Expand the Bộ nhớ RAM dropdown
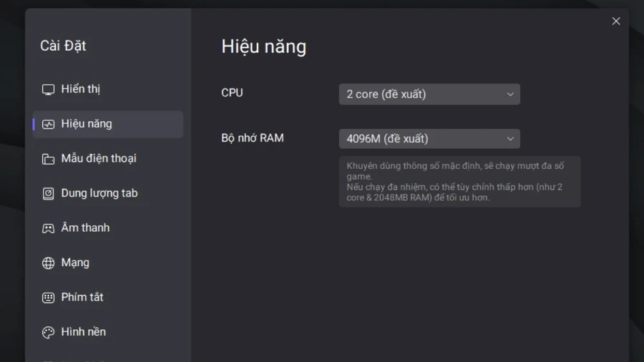 point(429,139)
